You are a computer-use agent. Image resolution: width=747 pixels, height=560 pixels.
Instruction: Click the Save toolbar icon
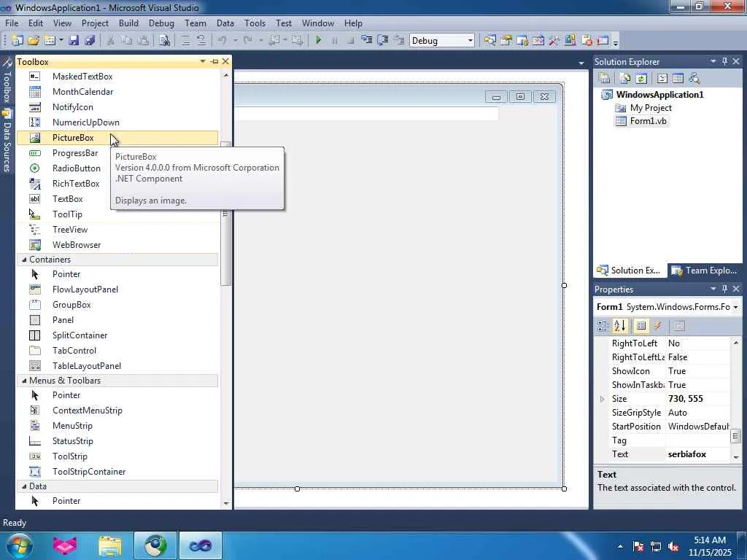tap(74, 41)
